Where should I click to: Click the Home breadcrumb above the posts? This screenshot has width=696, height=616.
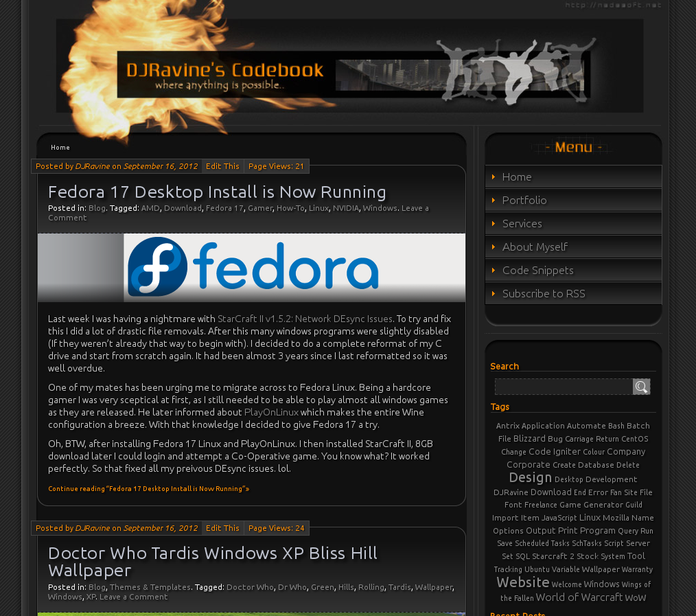(60, 148)
